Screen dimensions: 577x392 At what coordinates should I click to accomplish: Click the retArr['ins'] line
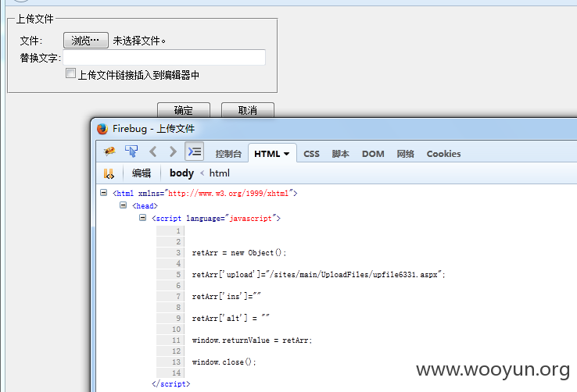click(226, 296)
